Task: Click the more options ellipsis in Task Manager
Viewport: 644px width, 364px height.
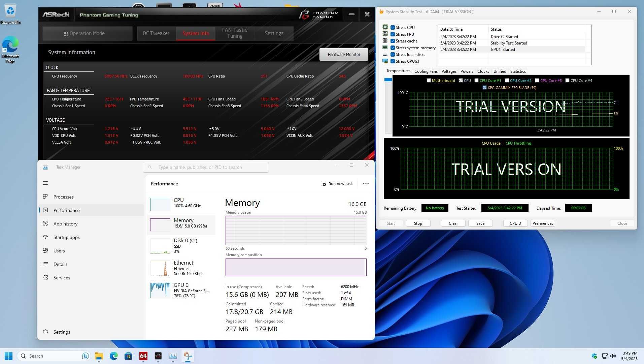Action: (x=366, y=184)
